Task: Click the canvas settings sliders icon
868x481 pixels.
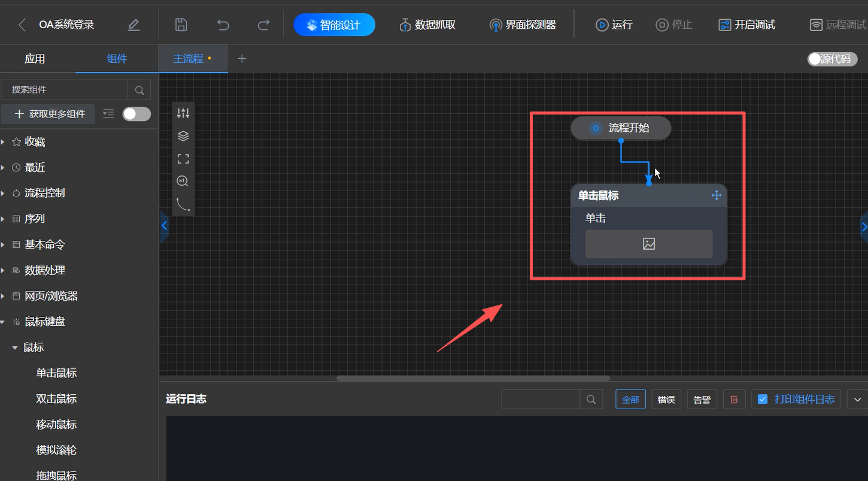Action: pyautogui.click(x=183, y=113)
